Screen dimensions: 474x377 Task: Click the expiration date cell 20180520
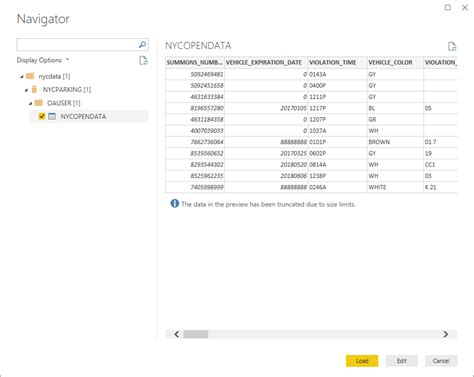pyautogui.click(x=266, y=165)
